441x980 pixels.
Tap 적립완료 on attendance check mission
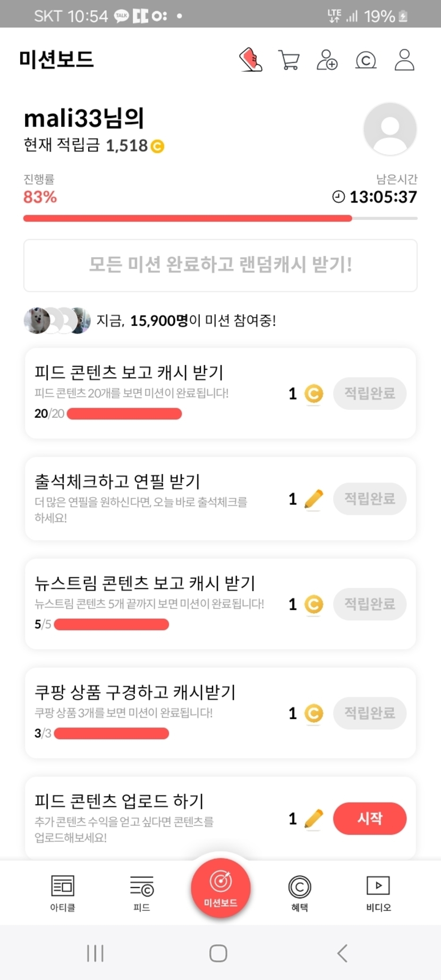pyautogui.click(x=369, y=499)
